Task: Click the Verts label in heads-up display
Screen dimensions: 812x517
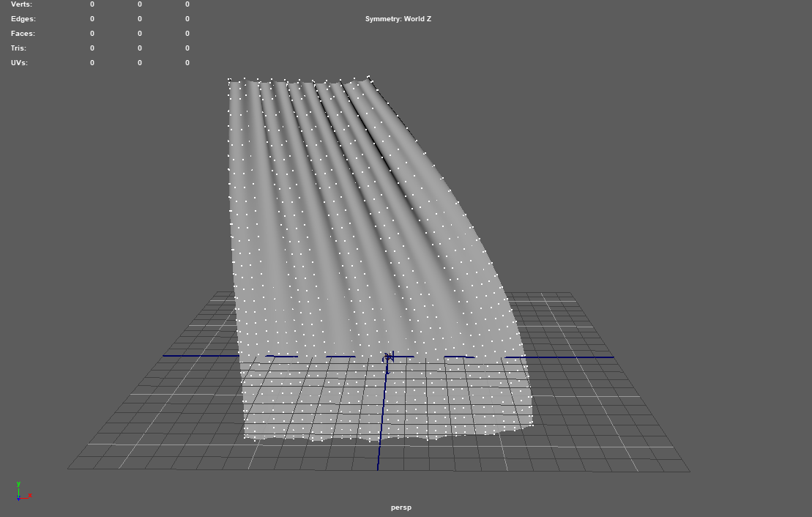Action: tap(21, 4)
